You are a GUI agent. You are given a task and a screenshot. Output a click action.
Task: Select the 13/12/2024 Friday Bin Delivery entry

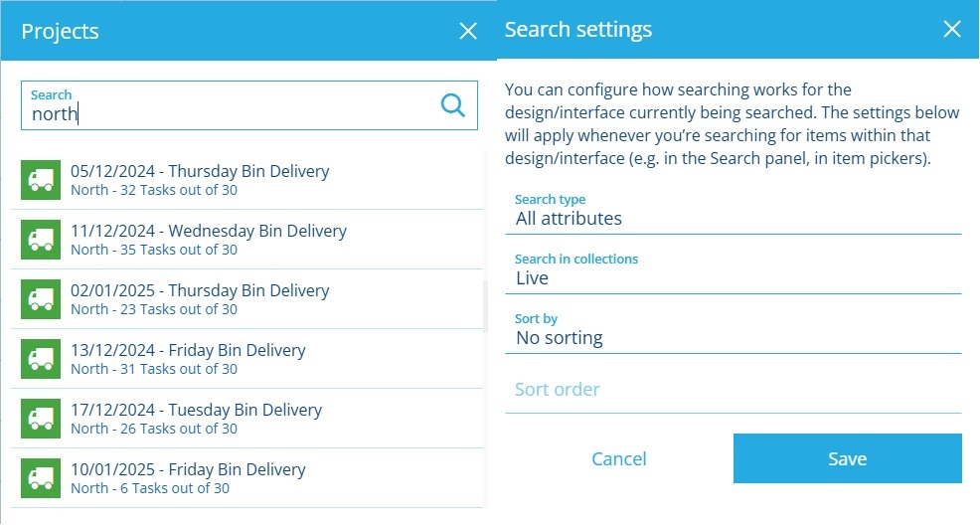coord(189,358)
